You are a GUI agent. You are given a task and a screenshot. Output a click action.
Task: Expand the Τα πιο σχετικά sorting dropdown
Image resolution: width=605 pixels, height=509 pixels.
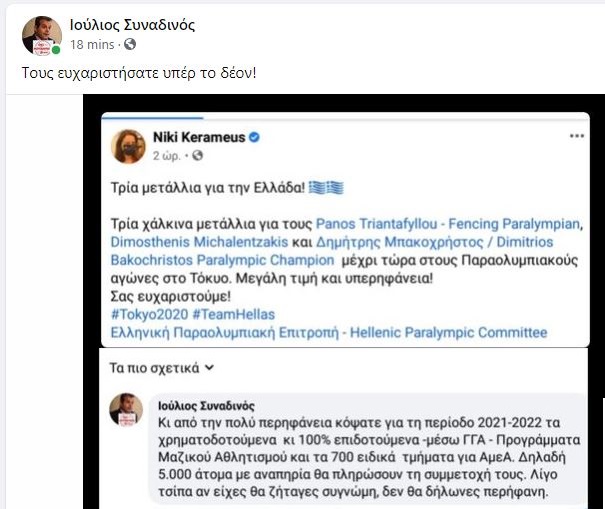point(161,368)
